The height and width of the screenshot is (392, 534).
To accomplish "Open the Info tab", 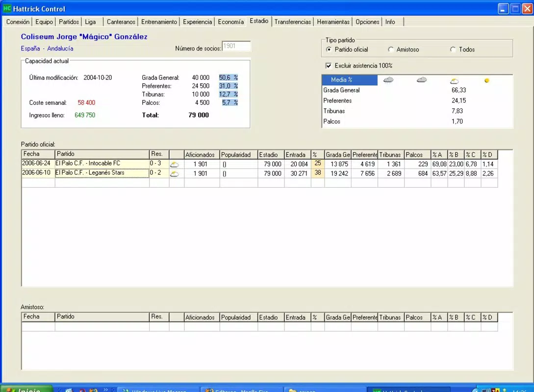I will point(390,22).
